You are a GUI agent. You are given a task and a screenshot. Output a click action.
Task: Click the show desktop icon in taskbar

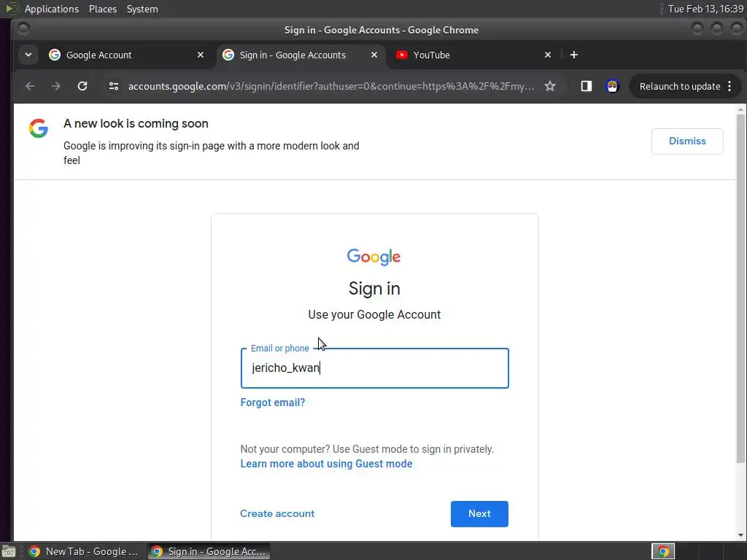pos(9,551)
